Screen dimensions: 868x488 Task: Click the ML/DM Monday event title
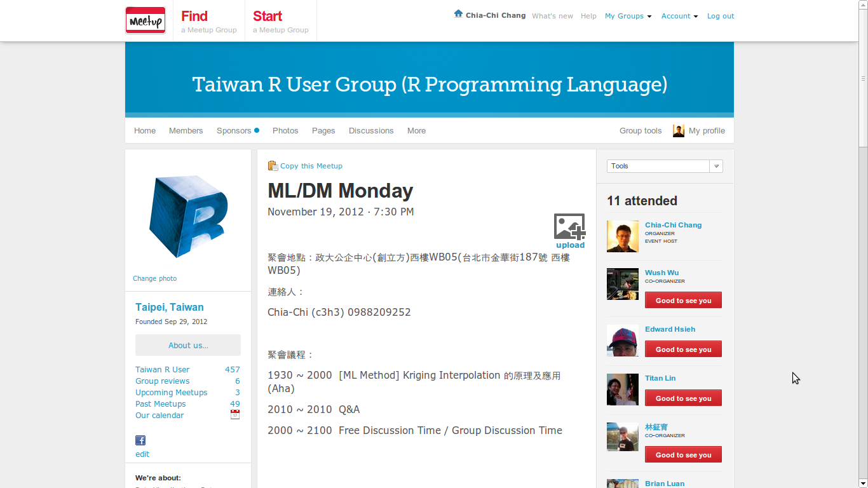pos(341,191)
